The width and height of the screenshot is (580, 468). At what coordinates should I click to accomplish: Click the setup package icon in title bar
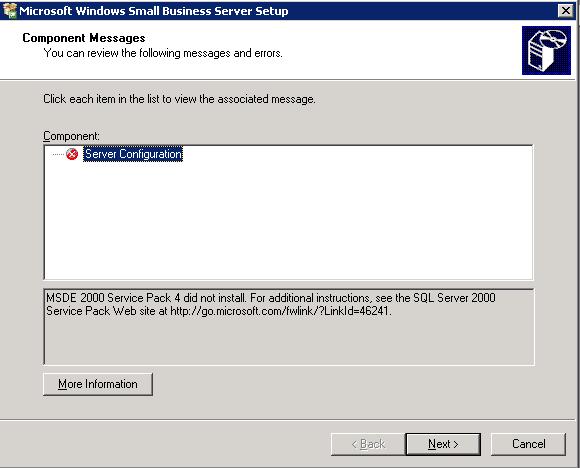(10, 10)
